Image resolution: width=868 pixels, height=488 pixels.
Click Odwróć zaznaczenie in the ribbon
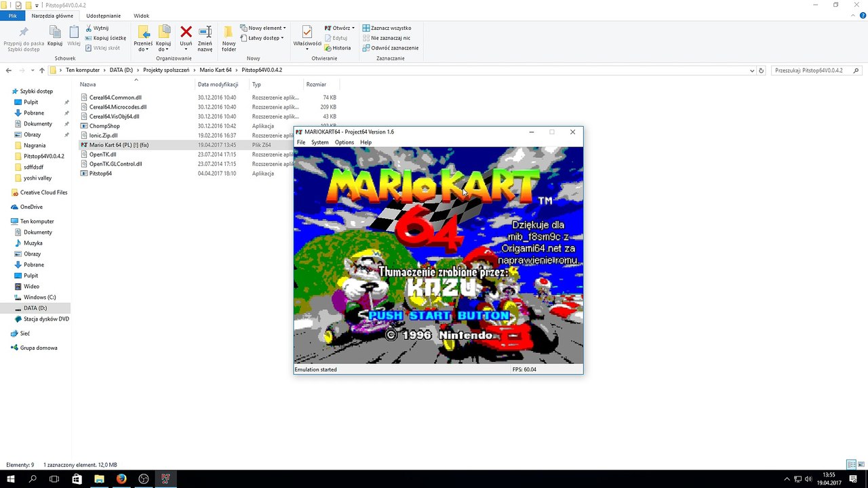pos(391,48)
